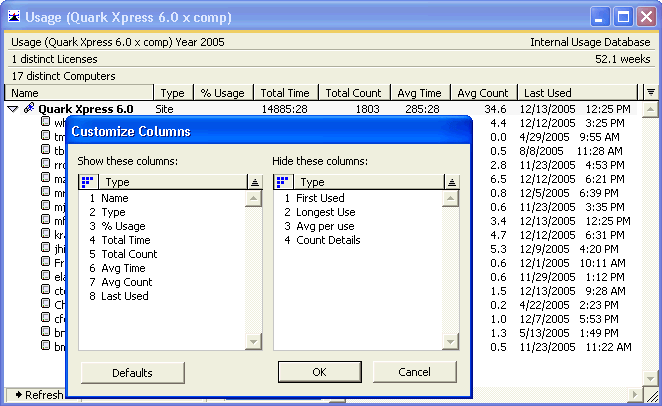Click computer icon on the 11/23/2005 4:53 PM row
The height and width of the screenshot is (406, 662).
pos(45,163)
